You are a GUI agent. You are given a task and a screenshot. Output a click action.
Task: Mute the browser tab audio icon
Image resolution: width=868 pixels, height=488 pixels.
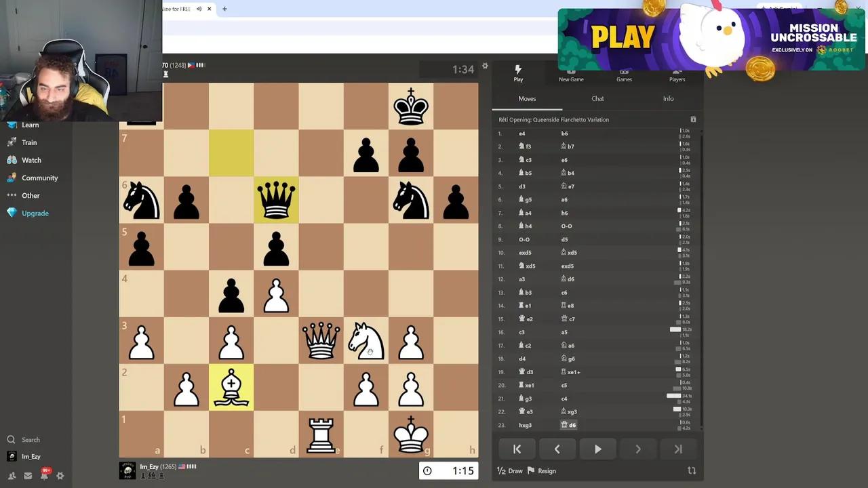(199, 9)
